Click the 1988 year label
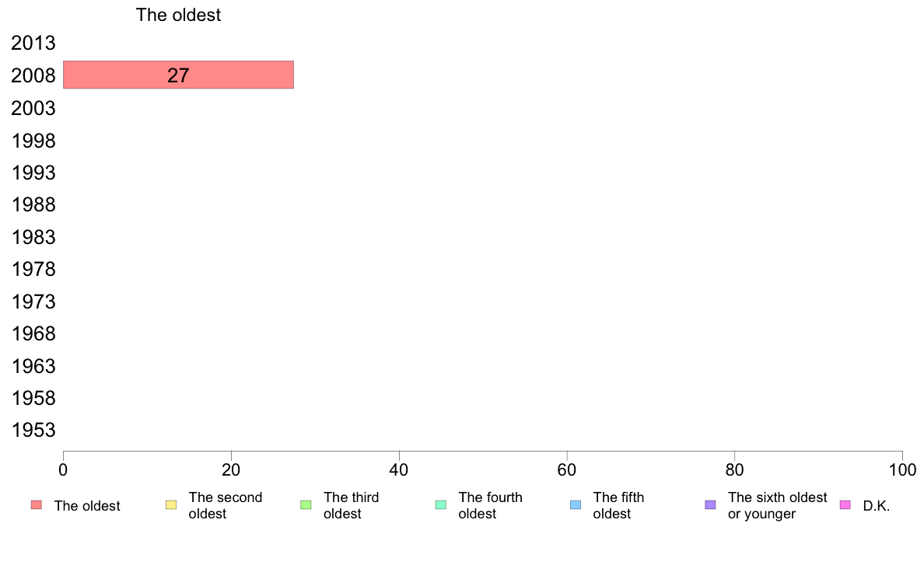Viewport: 924px width, 572px height. [33, 205]
